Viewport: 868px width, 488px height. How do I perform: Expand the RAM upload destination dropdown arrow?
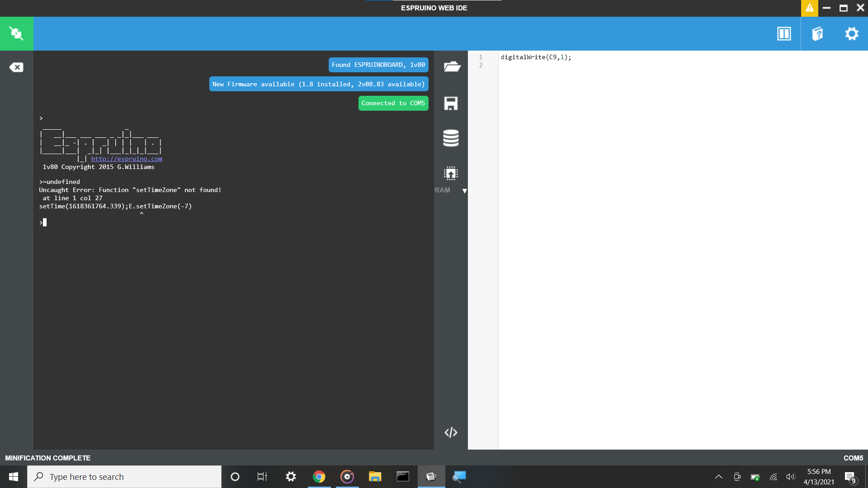(464, 191)
